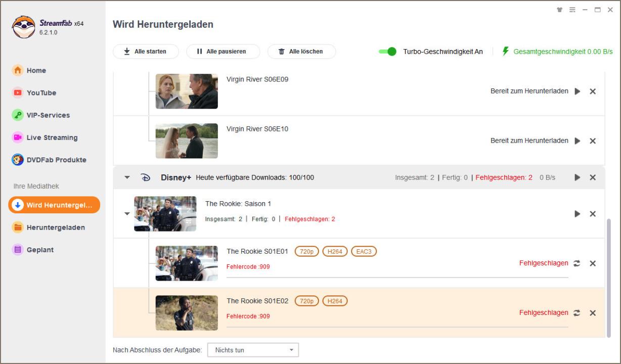621x364 pixels.
Task: Click Alle pausieren button
Action: 223,52
